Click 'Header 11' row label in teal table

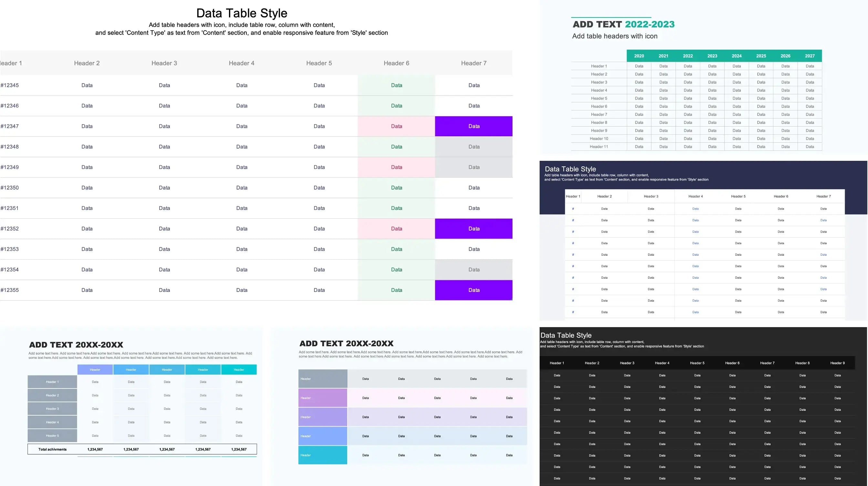[599, 147]
